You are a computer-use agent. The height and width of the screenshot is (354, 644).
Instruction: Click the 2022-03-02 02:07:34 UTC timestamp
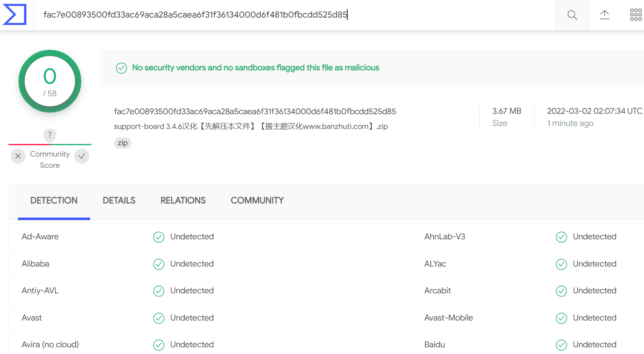point(595,111)
